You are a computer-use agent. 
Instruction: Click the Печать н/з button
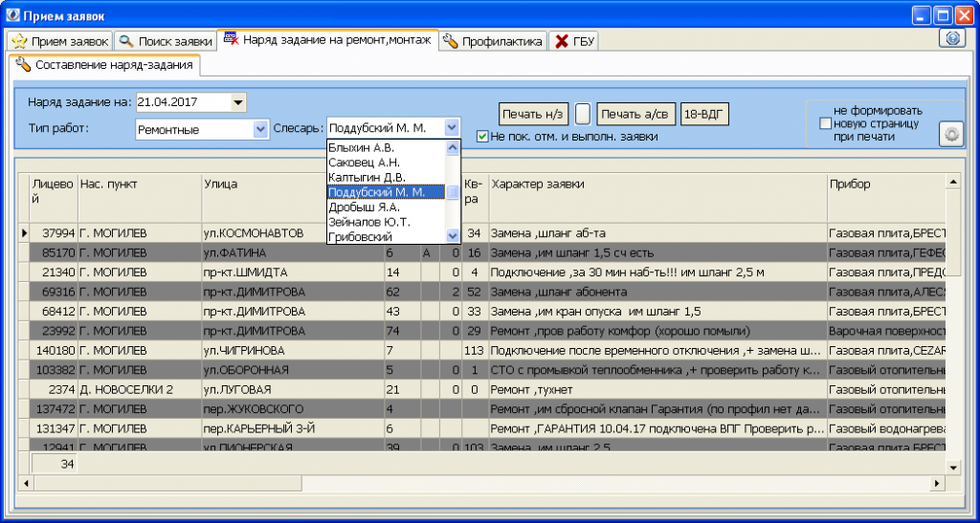pos(534,114)
